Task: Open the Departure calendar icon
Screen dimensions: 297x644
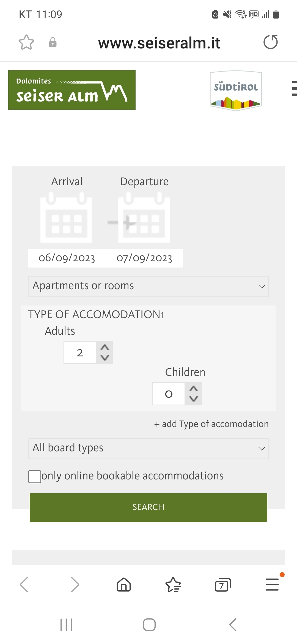Action: click(x=144, y=218)
